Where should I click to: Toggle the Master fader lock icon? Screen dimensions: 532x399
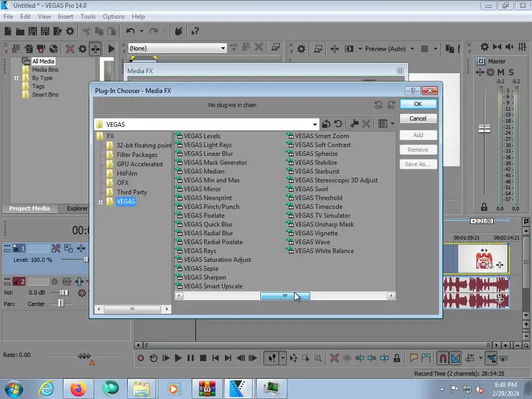pyautogui.click(x=484, y=207)
